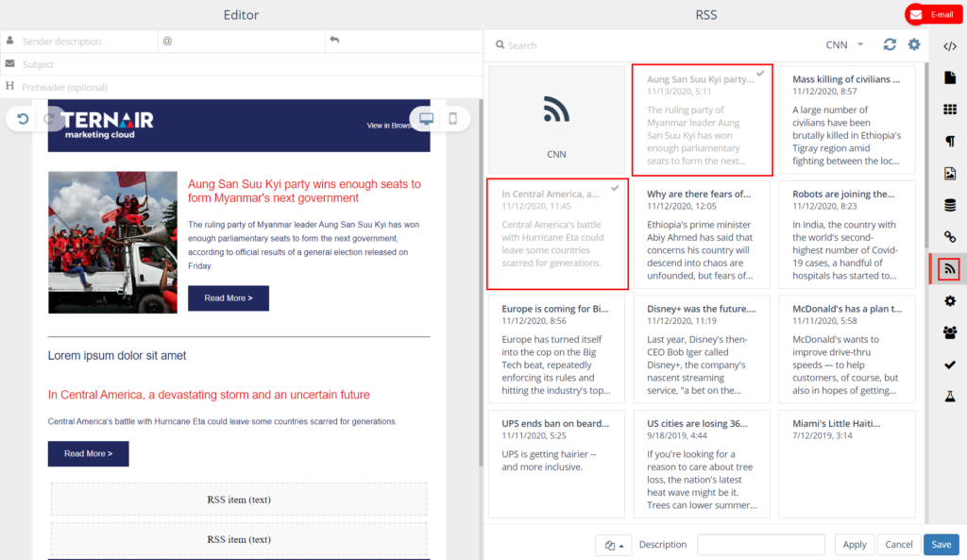Select the UPS ends ban on beard card
The image size is (967, 560).
(556, 464)
